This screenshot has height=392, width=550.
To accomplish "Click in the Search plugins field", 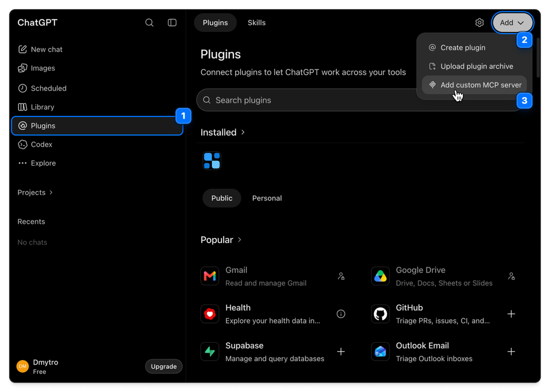I will pyautogui.click(x=359, y=100).
